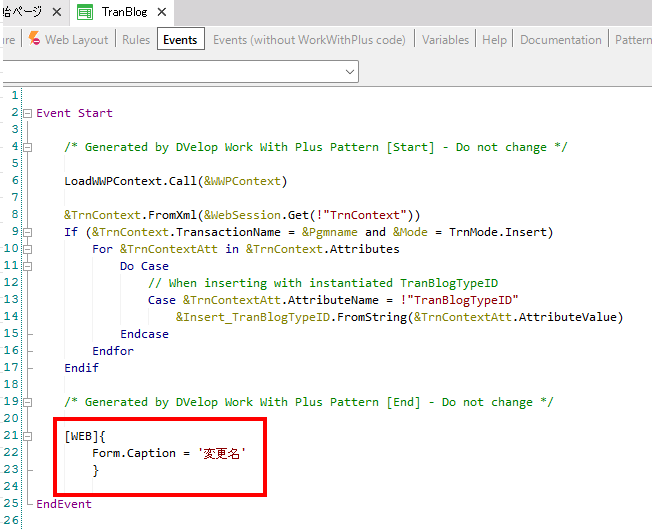Close the start page tab
Screen dimensions: 652x529
[x=56, y=13]
